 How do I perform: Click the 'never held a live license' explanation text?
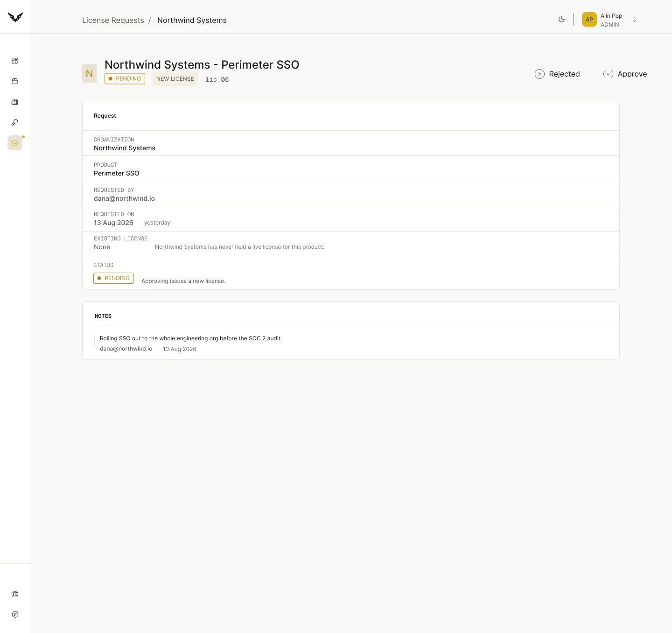click(239, 247)
